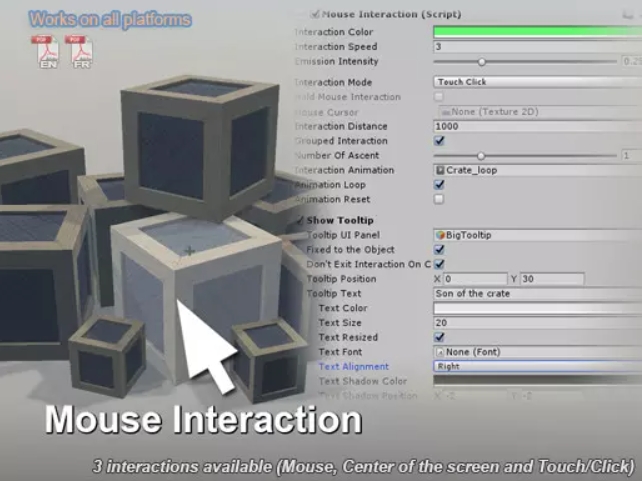The height and width of the screenshot is (481, 642).
Task: Click the Interaction Color label
Action: click(334, 32)
